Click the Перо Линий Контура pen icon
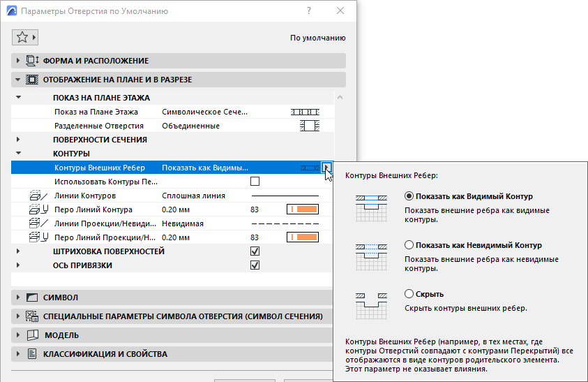588x382 pixels. [38, 210]
